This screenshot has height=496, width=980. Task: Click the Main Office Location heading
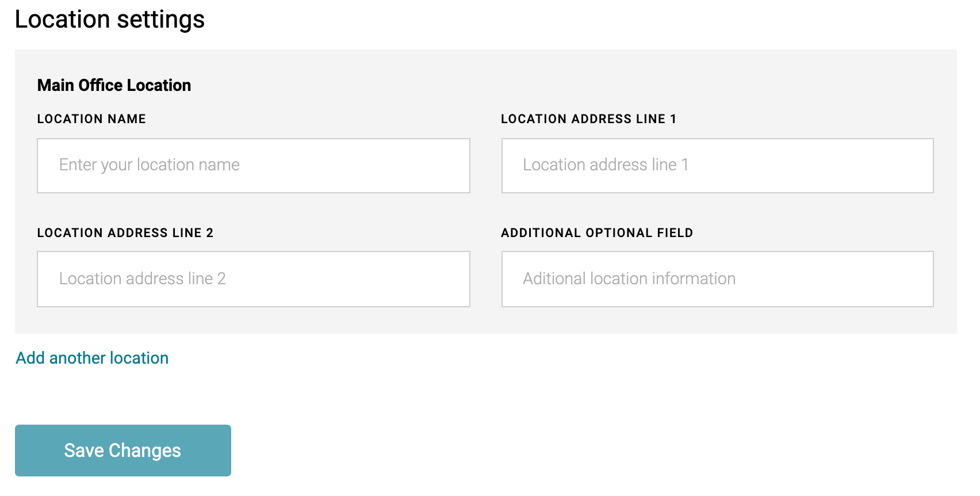click(114, 85)
